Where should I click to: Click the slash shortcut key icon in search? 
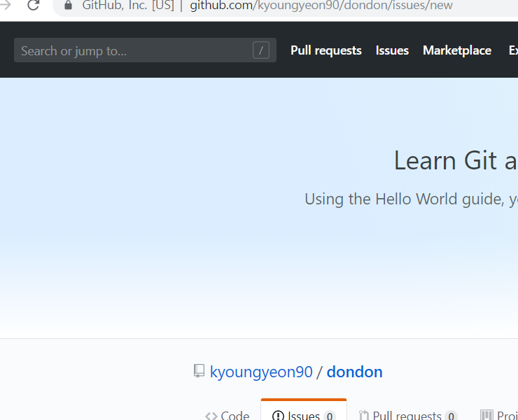(x=261, y=50)
